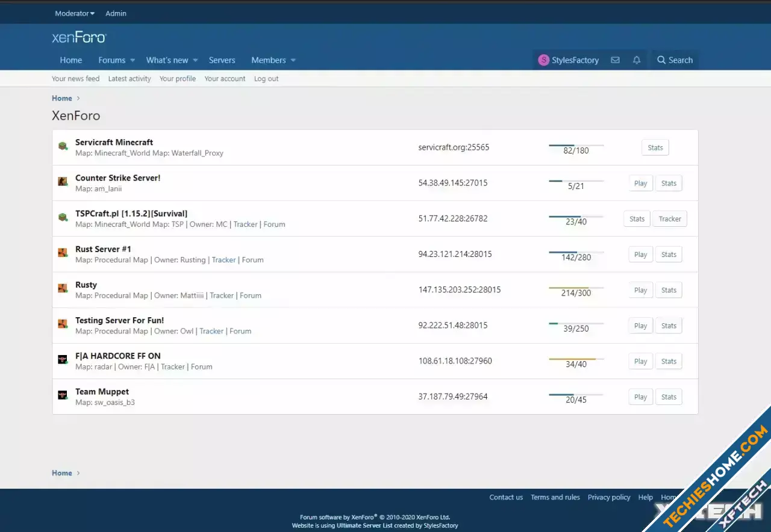Image resolution: width=771 pixels, height=532 pixels.
Task: Open Stats for Testing Server For Fun
Action: 669,326
